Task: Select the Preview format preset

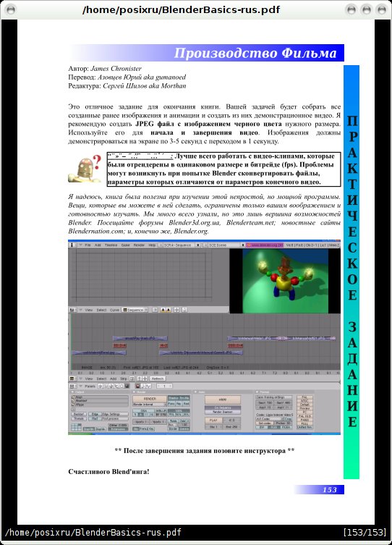Action: pyautogui.click(x=304, y=408)
